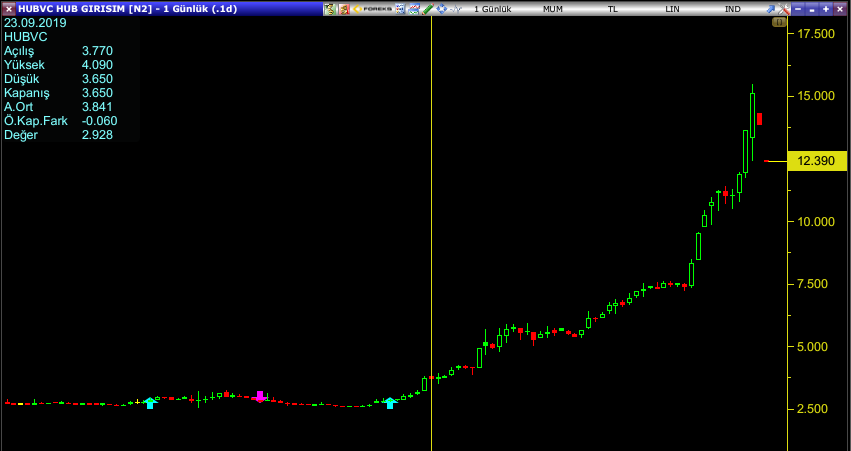Open the Foreks logo menu

point(372,9)
